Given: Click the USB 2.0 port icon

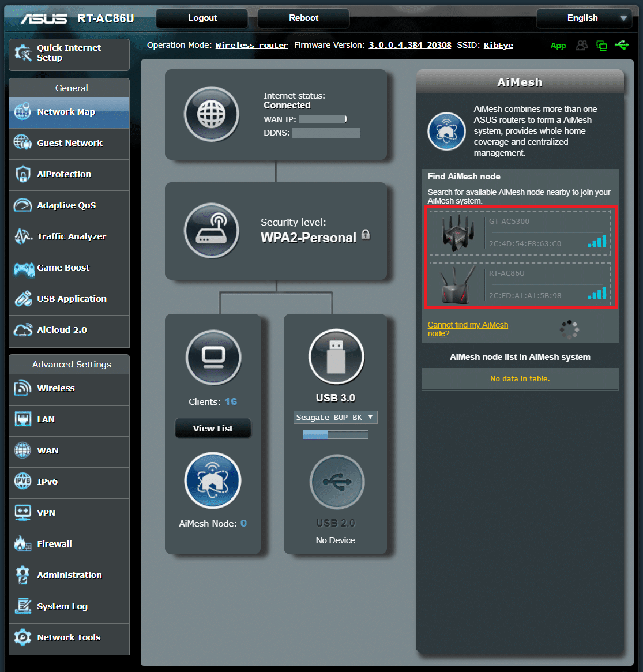Looking at the screenshot, I should click(337, 482).
